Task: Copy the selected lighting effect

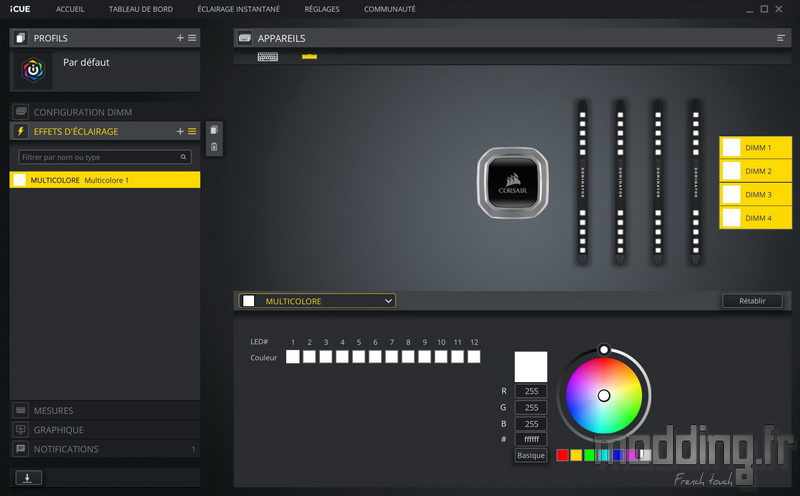Action: [x=214, y=130]
